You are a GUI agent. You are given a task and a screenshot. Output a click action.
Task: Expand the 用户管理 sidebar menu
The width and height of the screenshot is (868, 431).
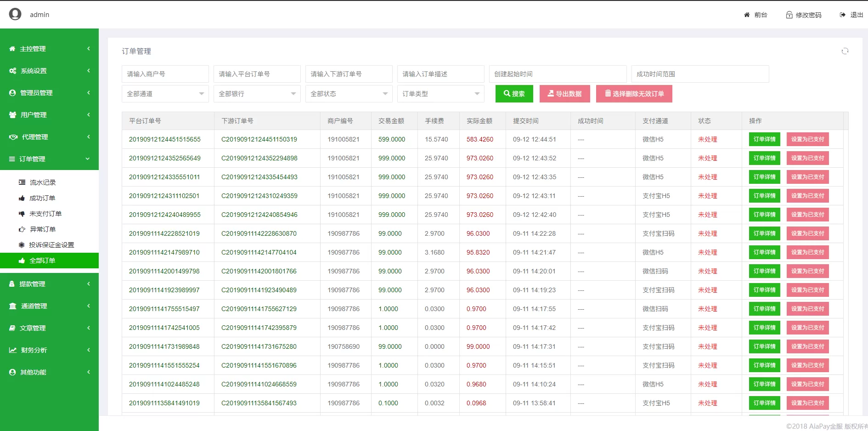(49, 115)
